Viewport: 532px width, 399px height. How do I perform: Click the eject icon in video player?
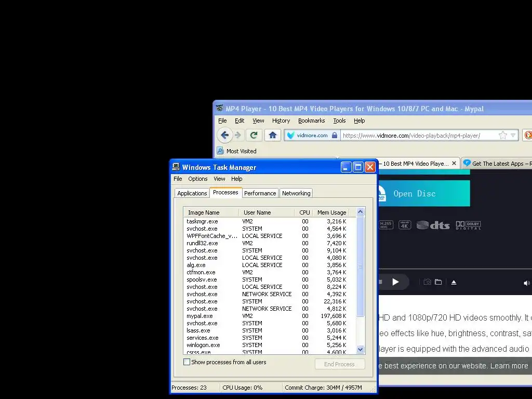click(x=454, y=282)
